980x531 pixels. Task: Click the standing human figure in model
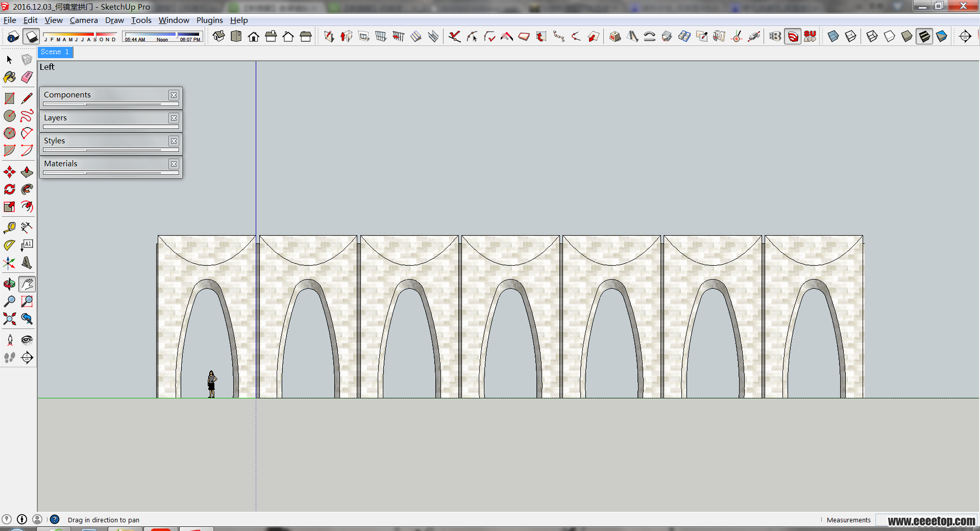click(211, 384)
